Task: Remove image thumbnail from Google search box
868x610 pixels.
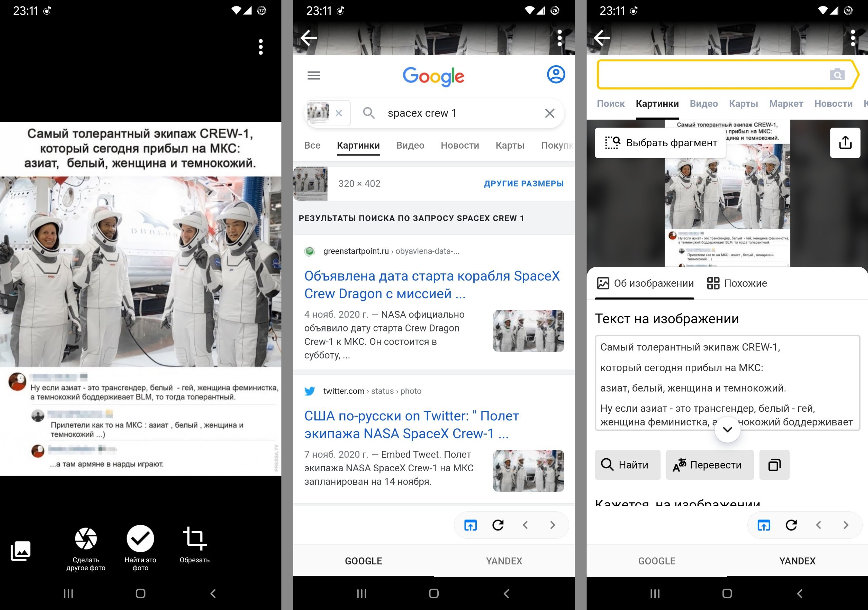Action: coord(339,113)
